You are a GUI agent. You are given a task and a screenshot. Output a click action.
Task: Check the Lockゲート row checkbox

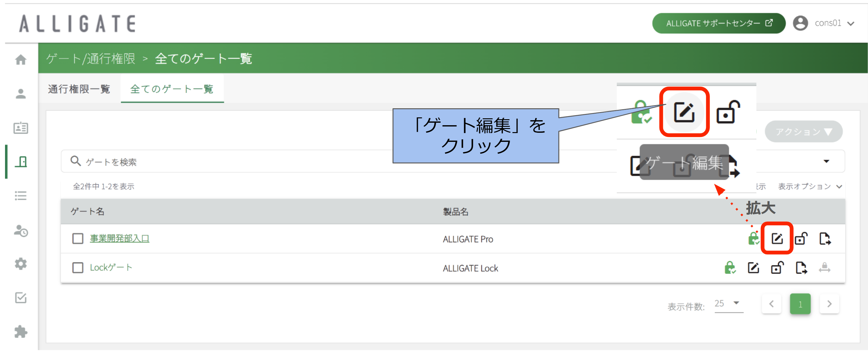point(78,268)
